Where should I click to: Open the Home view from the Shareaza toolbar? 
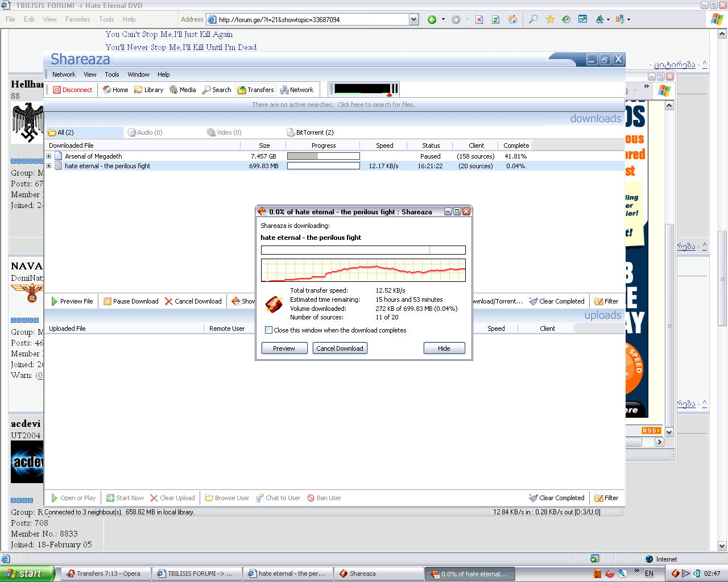click(115, 90)
